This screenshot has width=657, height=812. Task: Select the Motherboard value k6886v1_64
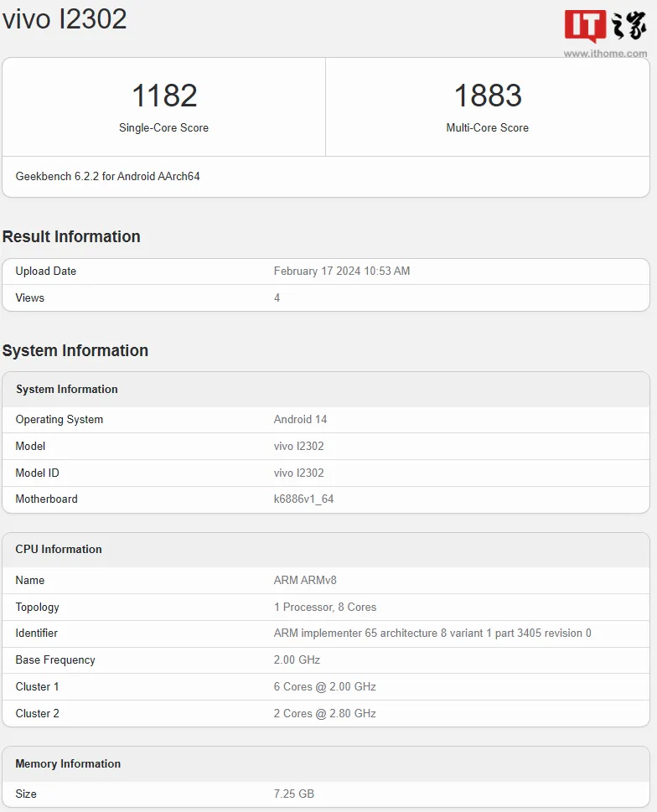(x=303, y=499)
